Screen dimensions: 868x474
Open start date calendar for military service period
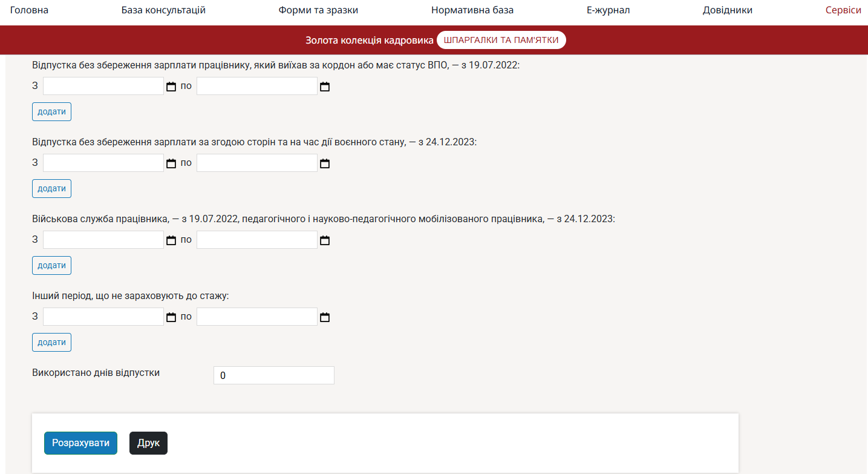pos(171,240)
